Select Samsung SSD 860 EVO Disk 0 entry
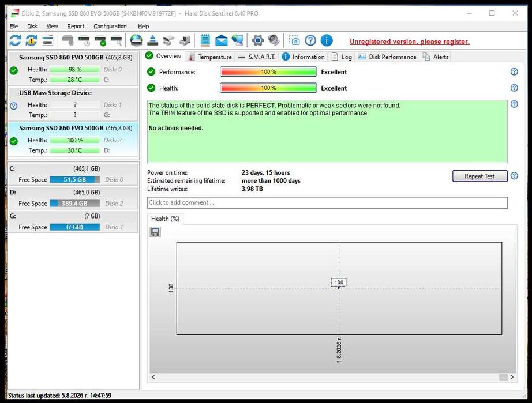Image resolution: width=532 pixels, height=403 pixels. [73, 69]
